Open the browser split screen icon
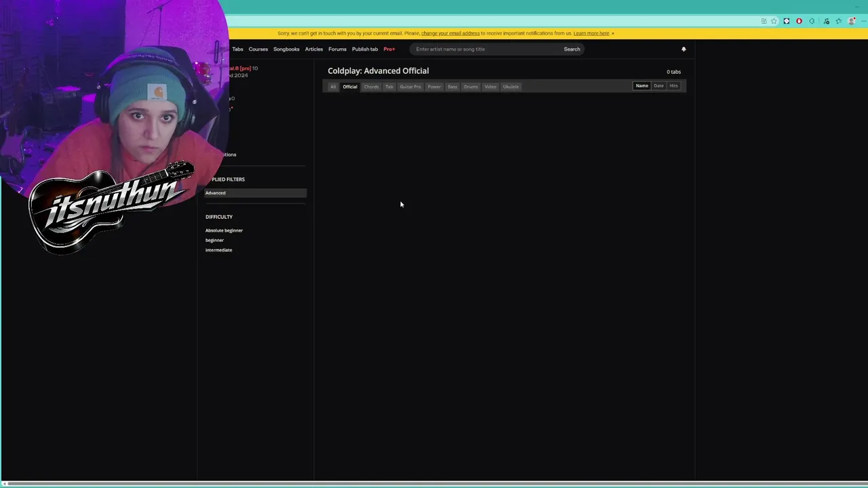The height and width of the screenshot is (488, 868). 764,21
